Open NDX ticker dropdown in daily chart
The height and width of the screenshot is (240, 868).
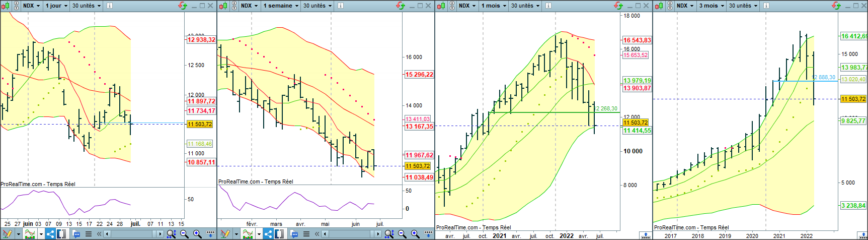(31, 6)
